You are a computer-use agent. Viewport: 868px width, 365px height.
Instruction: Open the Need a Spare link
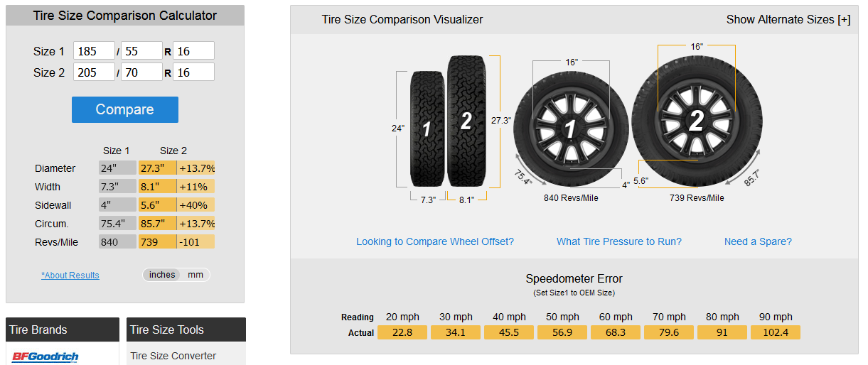tap(758, 241)
